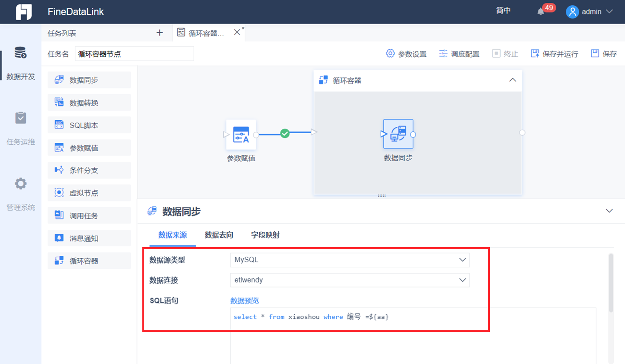
Task: Click the panel resize handle dots
Action: click(x=382, y=196)
